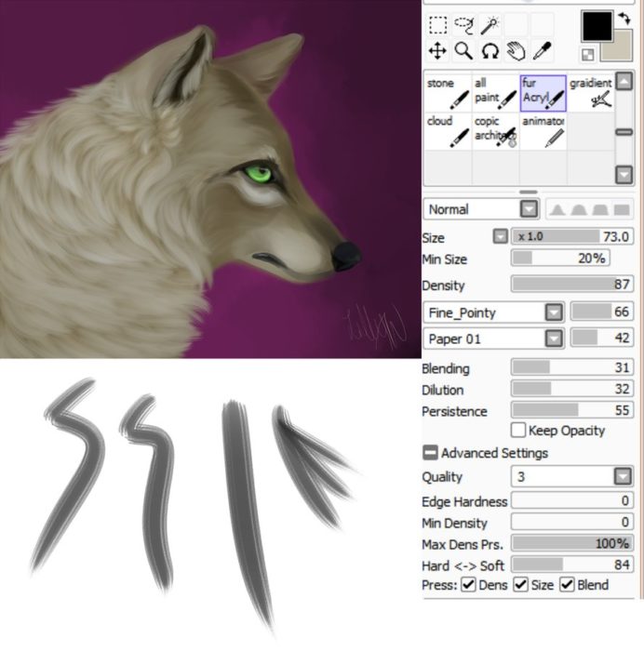Adjust the Min Size slider
The height and width of the screenshot is (651, 644).
point(560,259)
